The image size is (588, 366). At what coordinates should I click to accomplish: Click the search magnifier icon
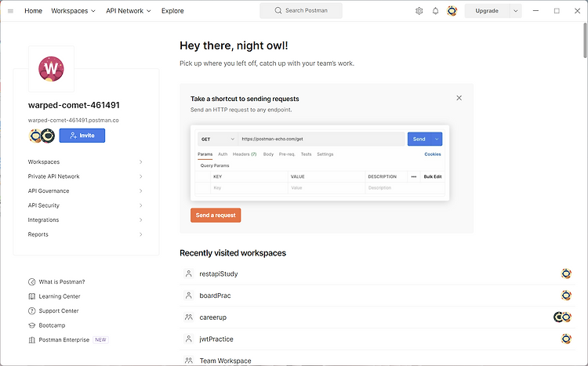(278, 10)
